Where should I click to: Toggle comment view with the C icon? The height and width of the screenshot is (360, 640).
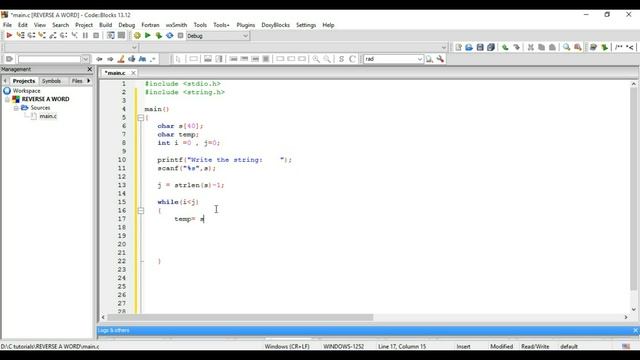pos(352,59)
